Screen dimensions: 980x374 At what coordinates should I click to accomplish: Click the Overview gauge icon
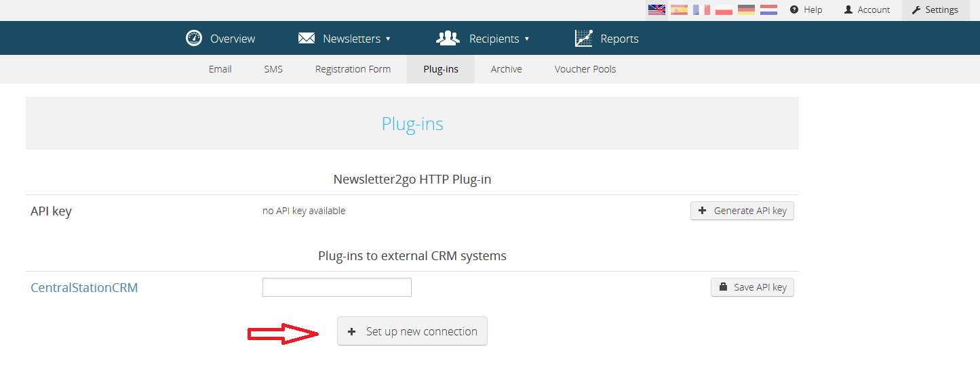[194, 39]
